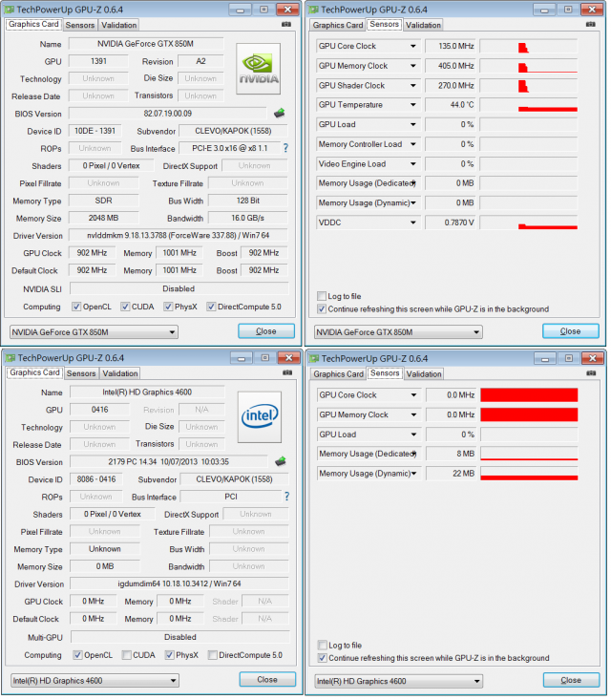Toggle DirectCompute 5.0 checkbox in NVIDIA window
This screenshot has height=700, width=611.
[x=212, y=308]
